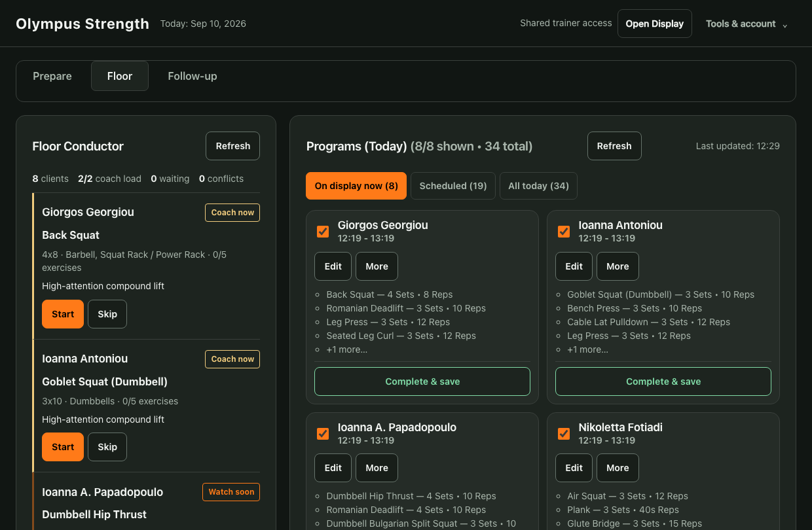Go to the Follow-up tab
812x530 pixels.
193,76
